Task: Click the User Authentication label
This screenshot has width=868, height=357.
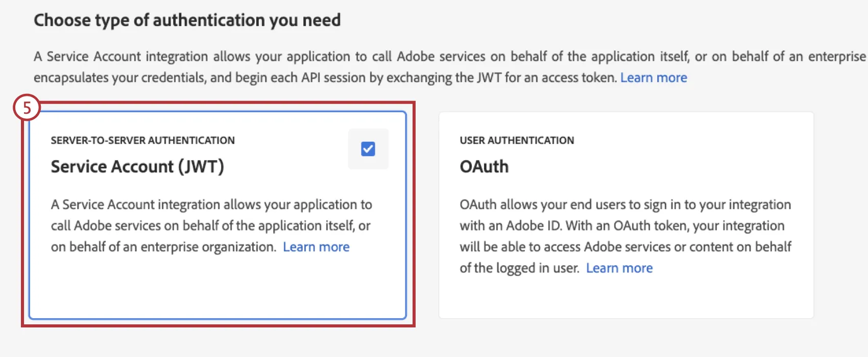Action: pos(516,140)
